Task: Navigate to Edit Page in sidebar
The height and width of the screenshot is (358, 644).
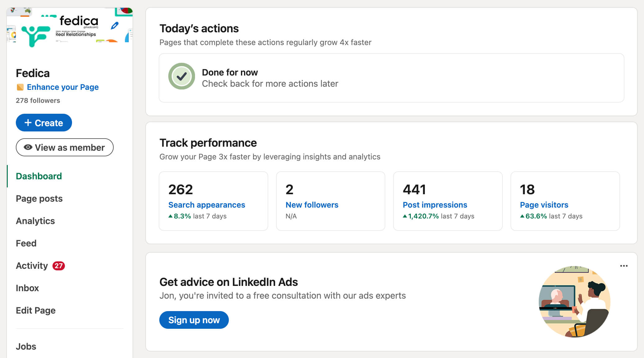Action: (36, 310)
